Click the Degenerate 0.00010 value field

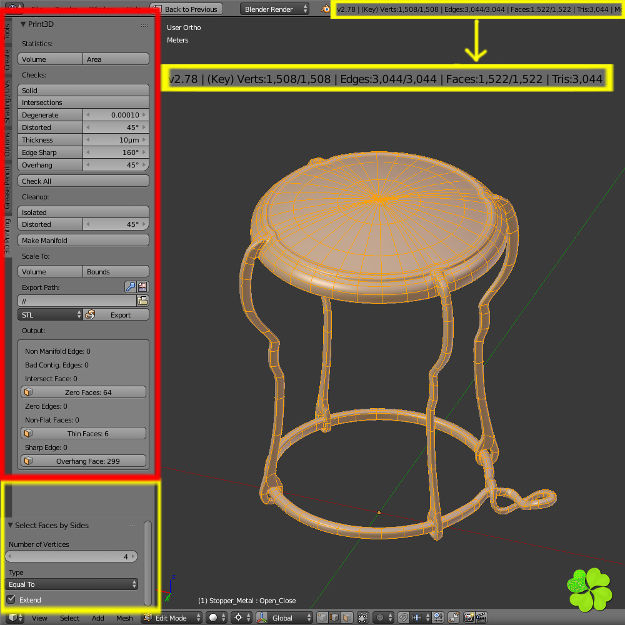pyautogui.click(x=116, y=115)
